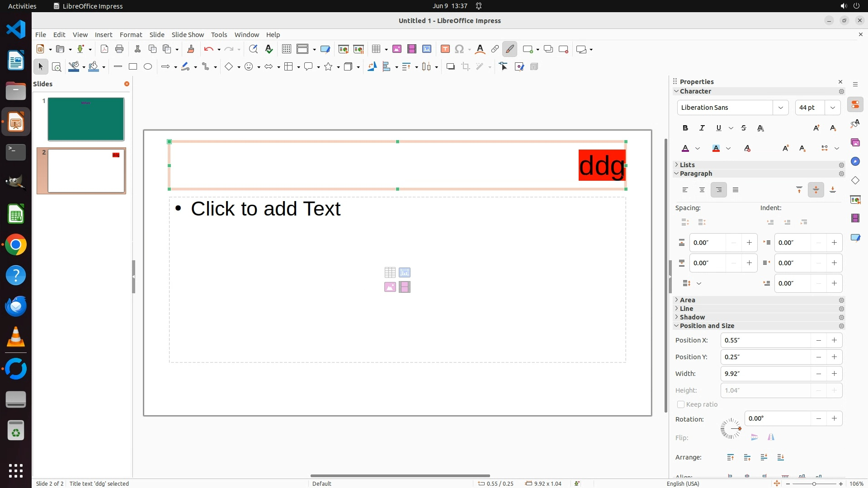The height and width of the screenshot is (488, 868).
Task: Set paragraph alignment to Center
Action: pyautogui.click(x=702, y=190)
